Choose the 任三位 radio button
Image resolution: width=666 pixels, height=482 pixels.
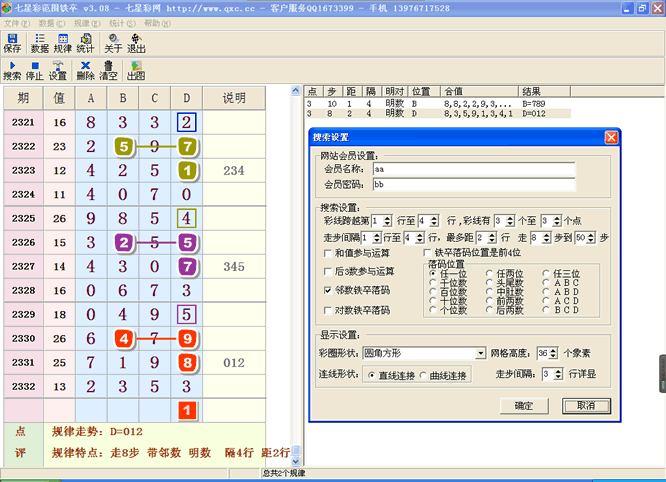tap(546, 273)
